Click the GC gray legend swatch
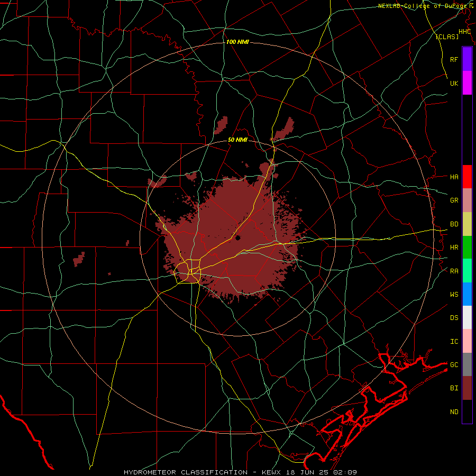This screenshot has height=476, width=476. tap(467, 364)
